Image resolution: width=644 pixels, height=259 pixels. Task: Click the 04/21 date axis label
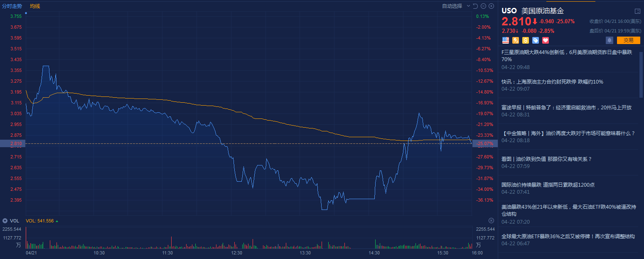click(x=32, y=253)
